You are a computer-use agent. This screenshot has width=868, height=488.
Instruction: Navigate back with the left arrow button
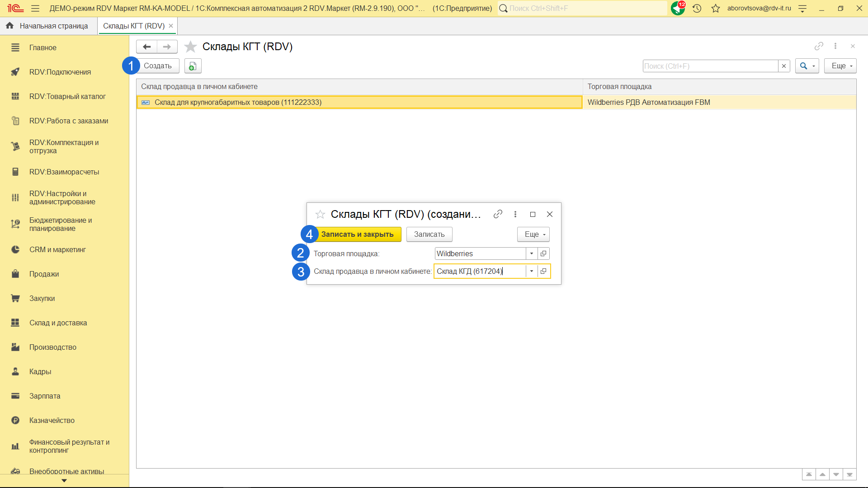point(146,47)
